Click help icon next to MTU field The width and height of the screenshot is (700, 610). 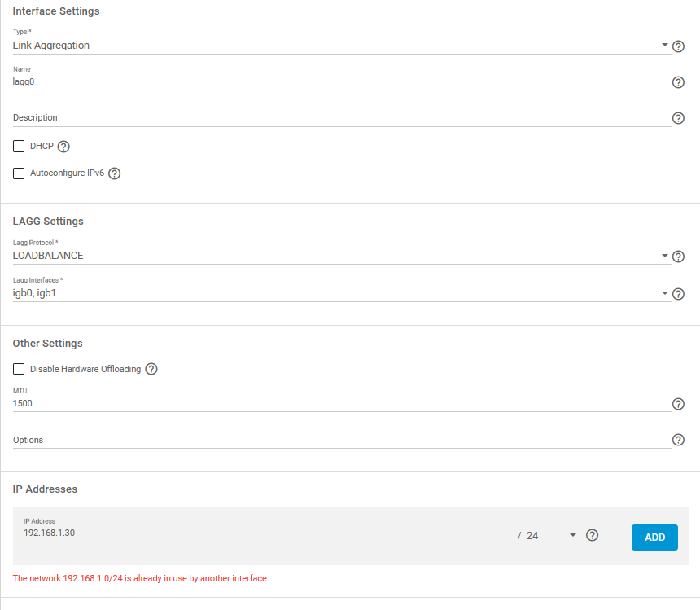(x=678, y=404)
